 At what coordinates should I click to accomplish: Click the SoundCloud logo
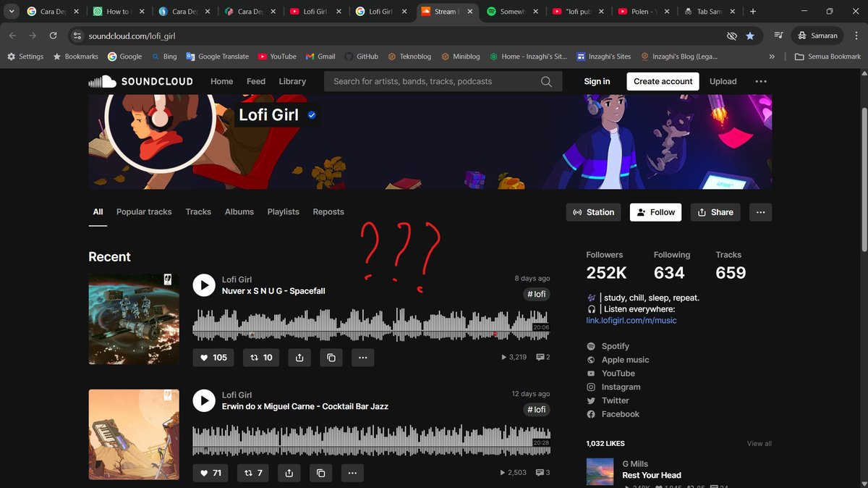point(140,81)
